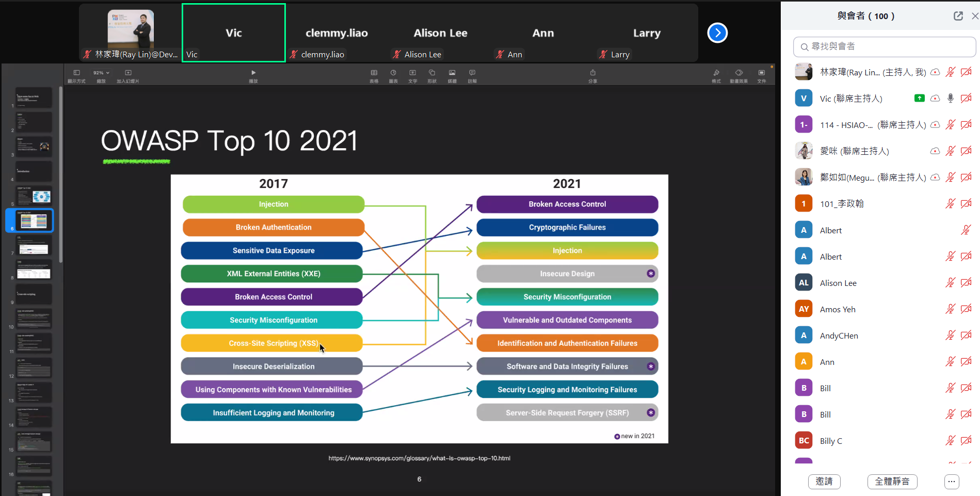Click the Mute All (全體靜音) button
This screenshot has width=980, height=496.
click(892, 482)
